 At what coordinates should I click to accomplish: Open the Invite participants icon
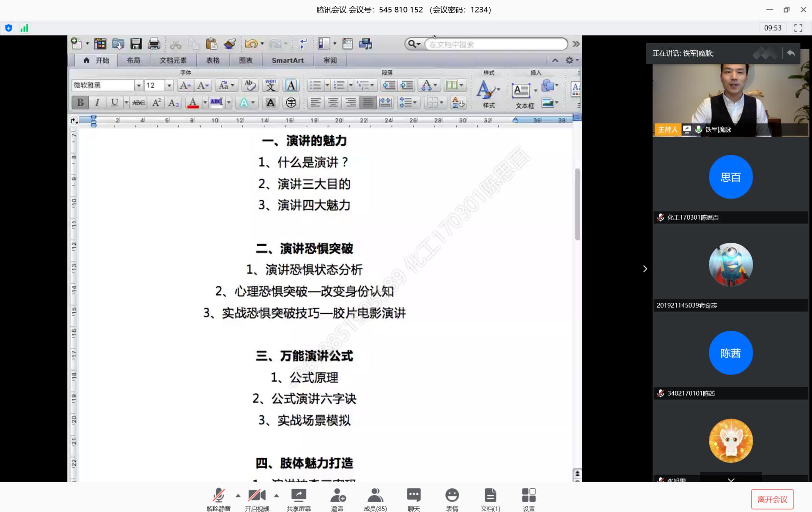click(x=337, y=495)
